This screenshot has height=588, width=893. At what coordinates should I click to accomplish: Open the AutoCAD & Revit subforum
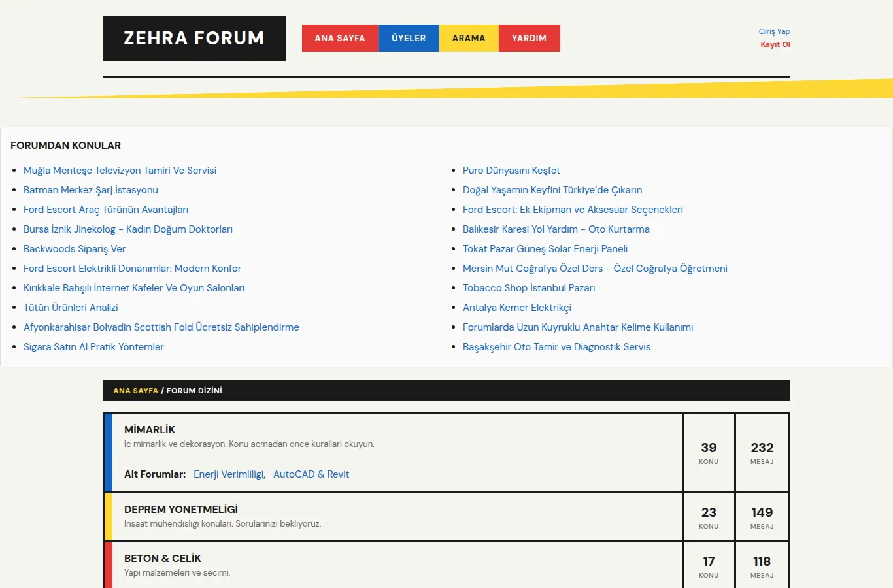click(311, 474)
